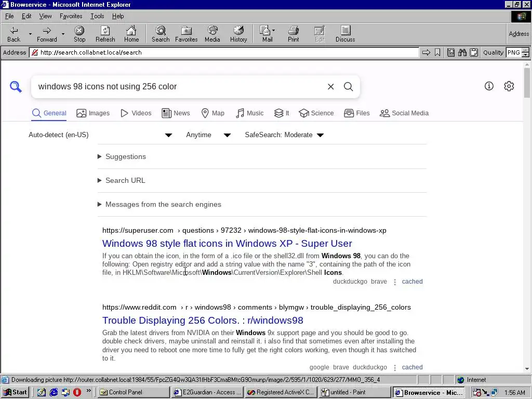Switch to E2Guardian taskbar window
The width and height of the screenshot is (532, 399).
207,392
